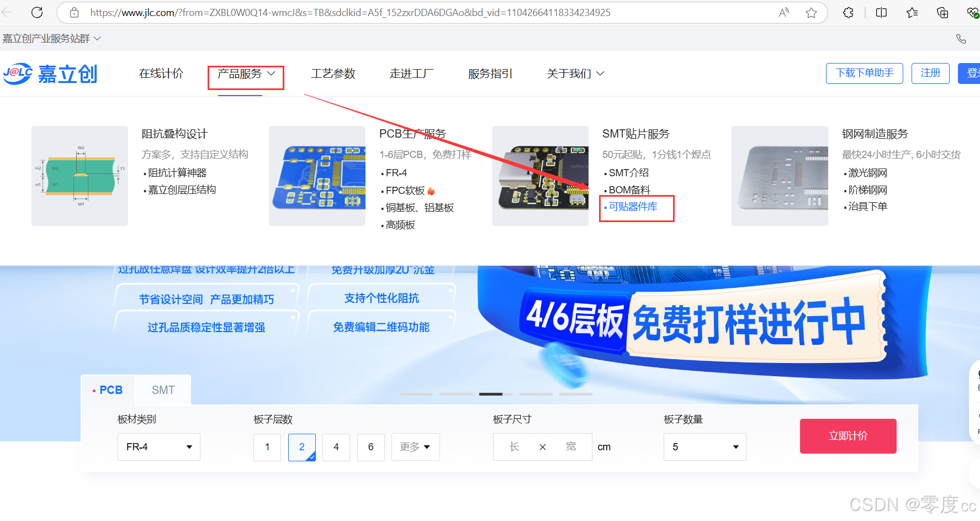Click the 下载下单助手 button
Viewport: 980px width, 521px height.
865,73
